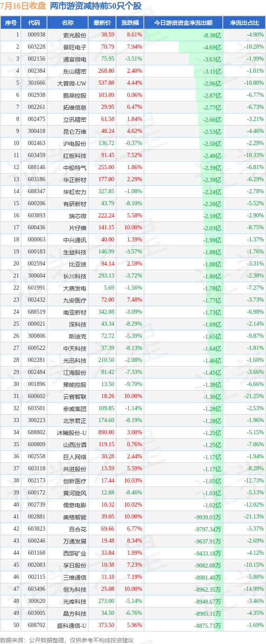
Task: Select stock code 600436 片仔癀
Action: click(x=37, y=228)
